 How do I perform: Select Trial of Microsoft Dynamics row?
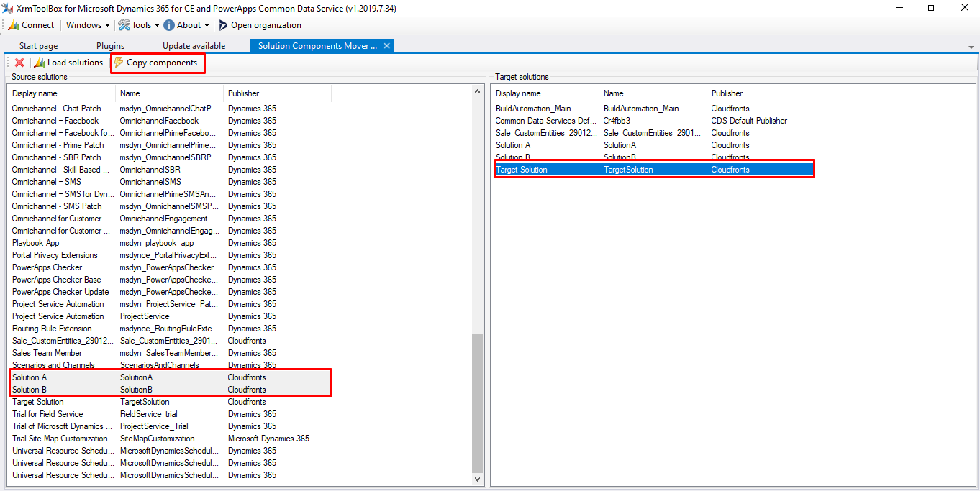pos(169,426)
